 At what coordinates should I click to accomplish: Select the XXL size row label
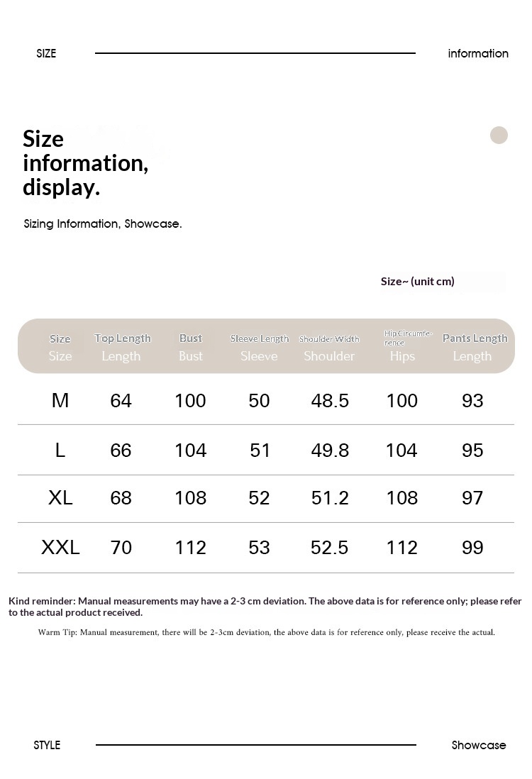point(60,547)
